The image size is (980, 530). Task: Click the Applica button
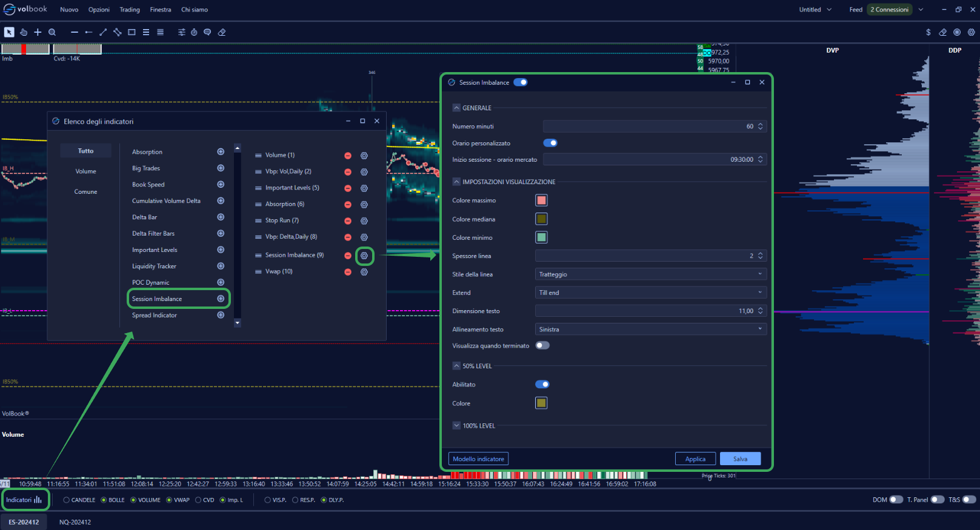695,459
